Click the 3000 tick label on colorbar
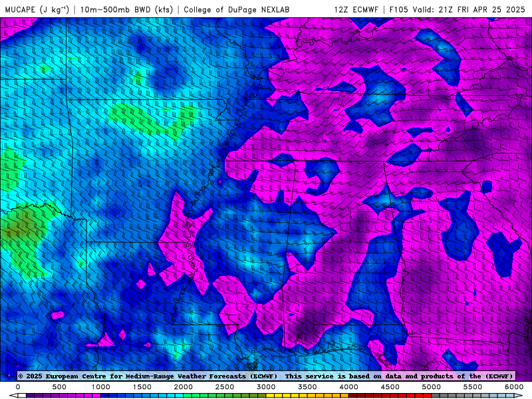Screen dimensions: 532x399 tap(266, 387)
